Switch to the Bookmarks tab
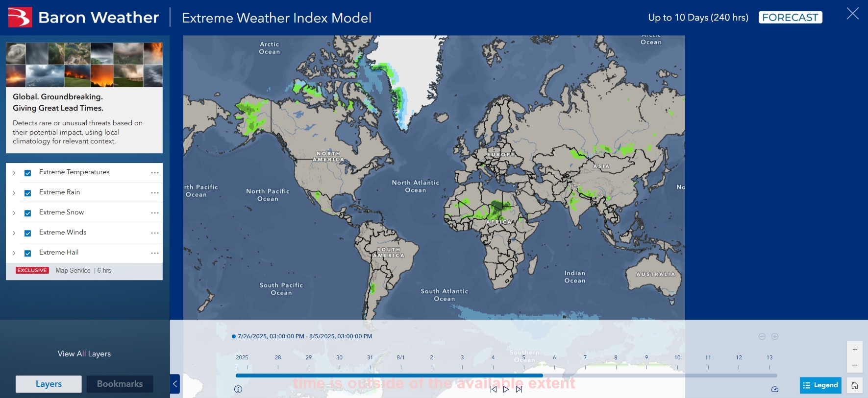Viewport: 868px width, 398px height. tap(120, 384)
